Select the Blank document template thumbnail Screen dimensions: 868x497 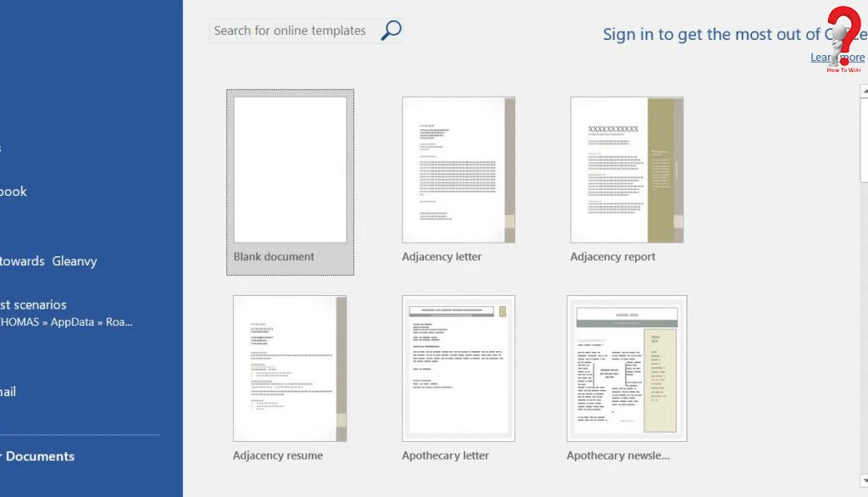[290, 170]
